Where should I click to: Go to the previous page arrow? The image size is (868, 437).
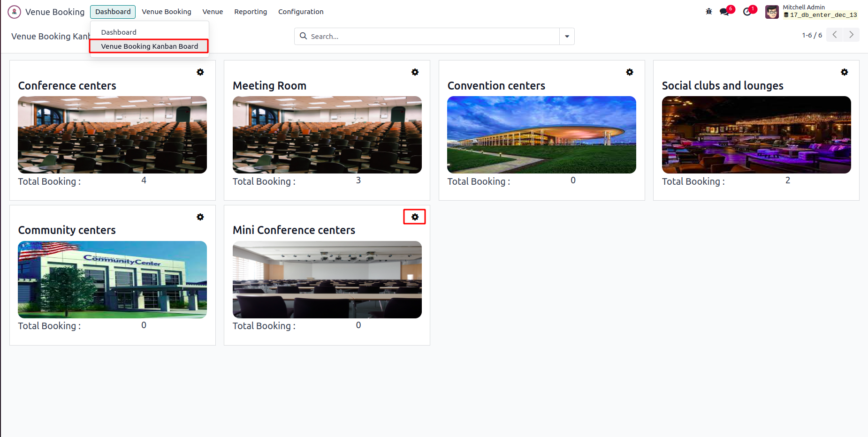(834, 35)
